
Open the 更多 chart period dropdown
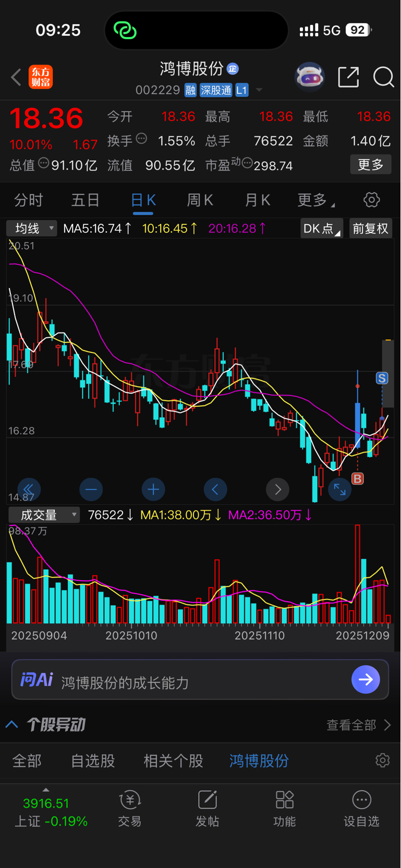[316, 200]
